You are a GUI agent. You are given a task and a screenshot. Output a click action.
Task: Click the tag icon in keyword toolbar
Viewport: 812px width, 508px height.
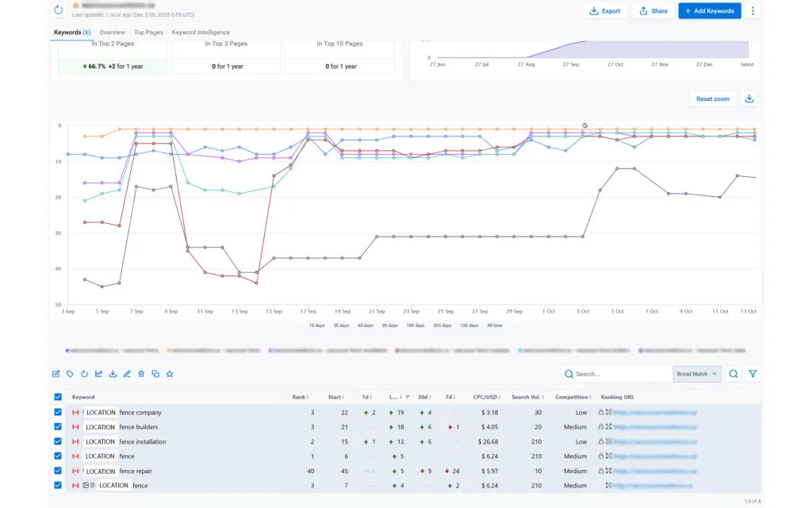coord(70,374)
